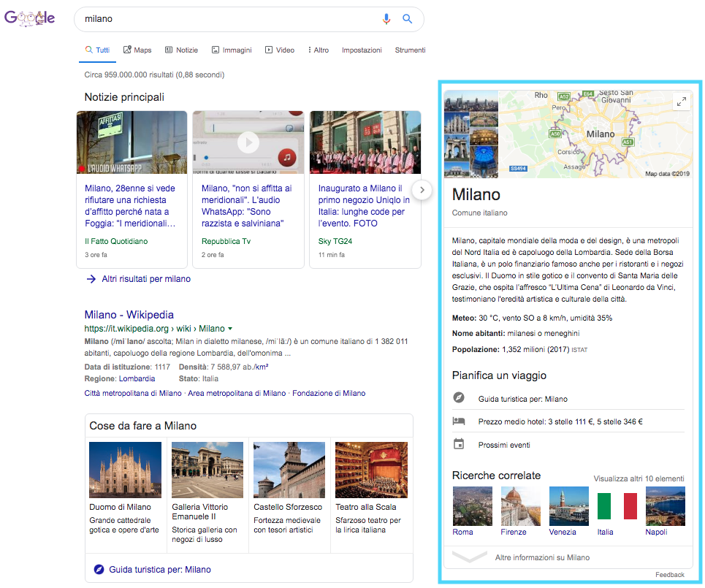Open Città metropolitana di Milano link
This screenshot has width=705, height=588.
coord(133,393)
